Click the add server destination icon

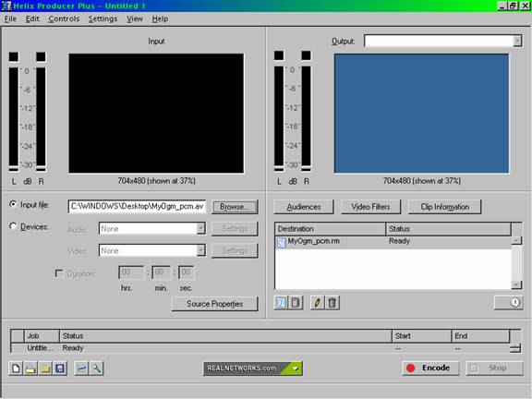(296, 302)
